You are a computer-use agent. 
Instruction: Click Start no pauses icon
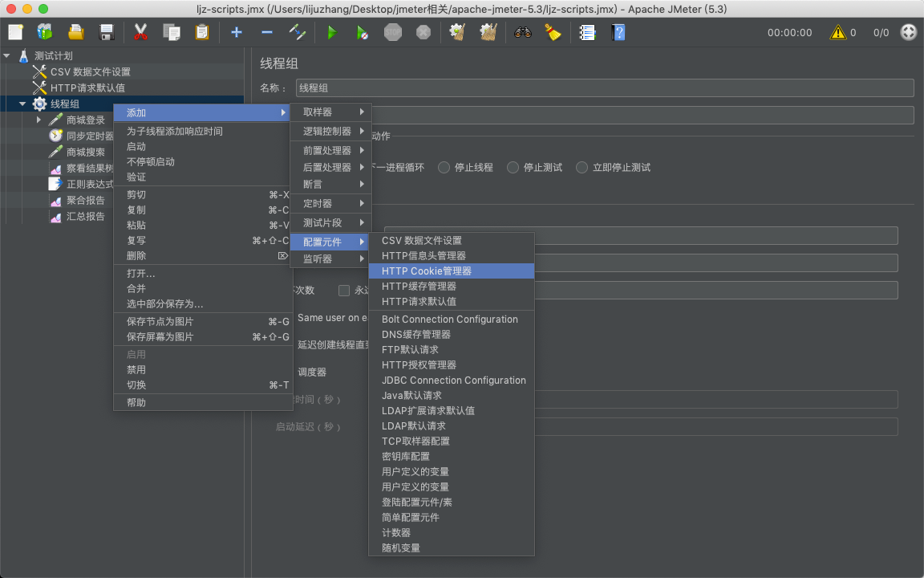pos(363,32)
